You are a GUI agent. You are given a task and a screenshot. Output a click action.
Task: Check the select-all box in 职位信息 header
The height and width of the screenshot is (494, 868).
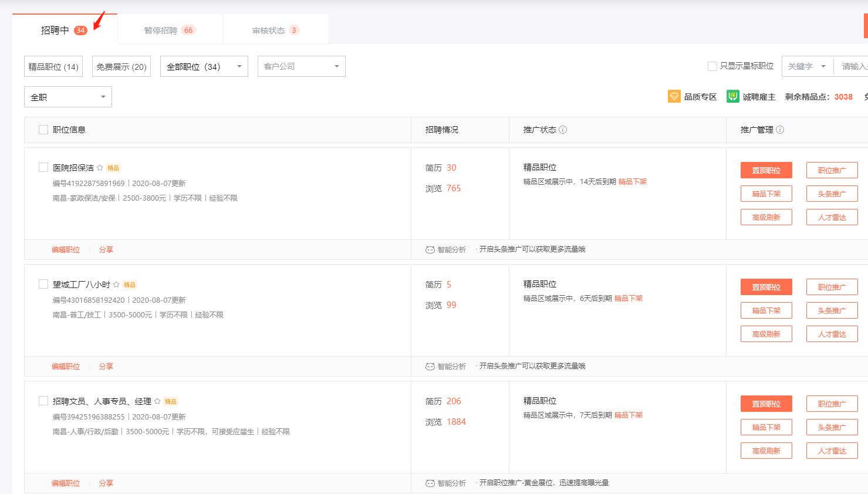43,129
